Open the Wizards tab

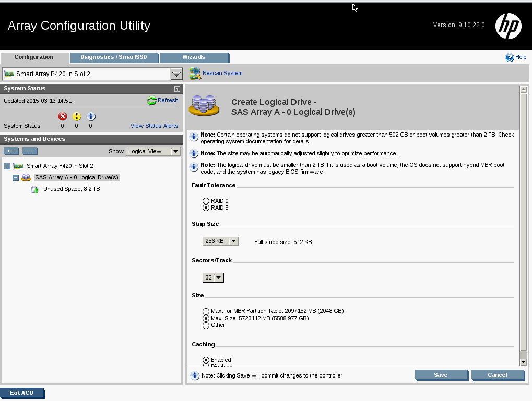pyautogui.click(x=194, y=57)
